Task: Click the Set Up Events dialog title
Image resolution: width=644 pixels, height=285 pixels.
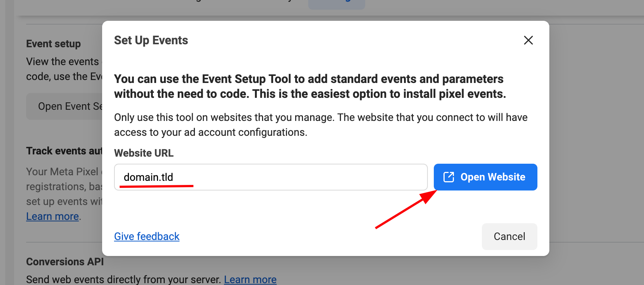Action: coord(151,40)
